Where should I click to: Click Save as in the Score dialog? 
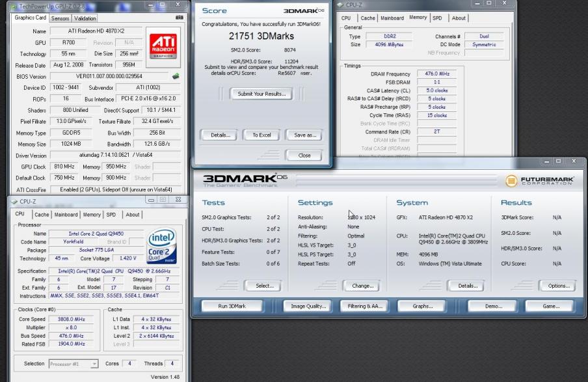pos(305,135)
